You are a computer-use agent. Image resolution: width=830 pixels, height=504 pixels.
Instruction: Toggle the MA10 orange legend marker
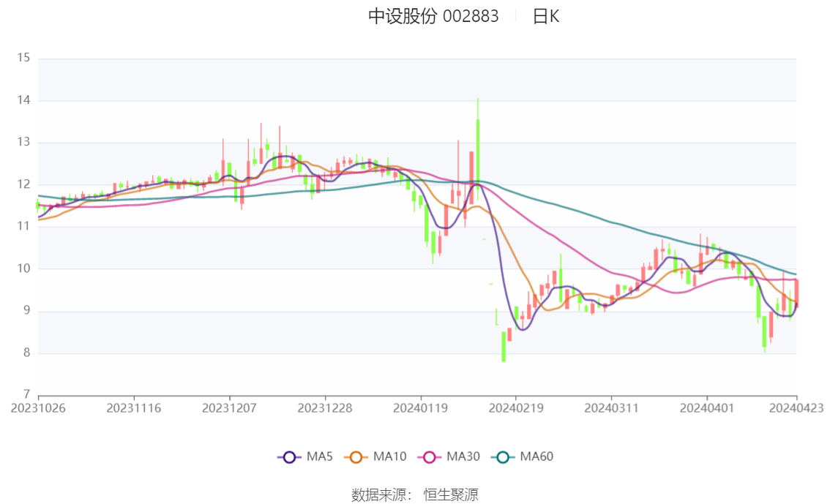[356, 457]
